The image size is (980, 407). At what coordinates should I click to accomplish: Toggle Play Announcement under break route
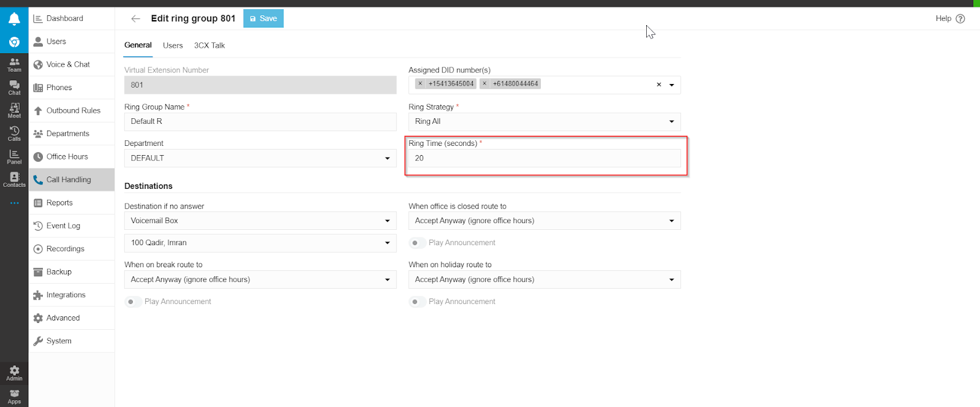pos(133,302)
